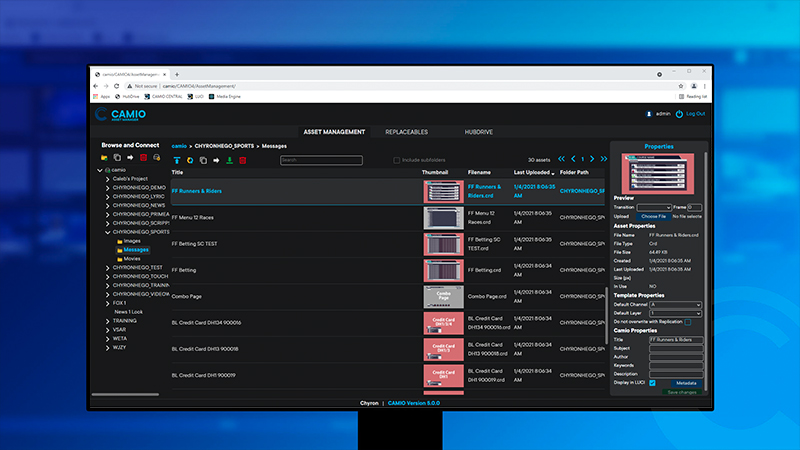Switch to the REPLACEABLES tab

(407, 132)
